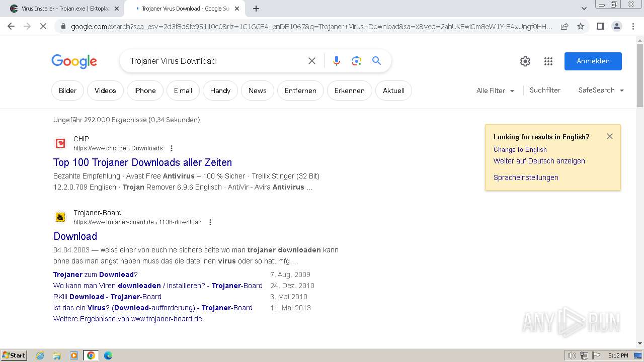Open Microsoft Edge from taskbar
This screenshot has width=644, height=362.
coord(108,355)
